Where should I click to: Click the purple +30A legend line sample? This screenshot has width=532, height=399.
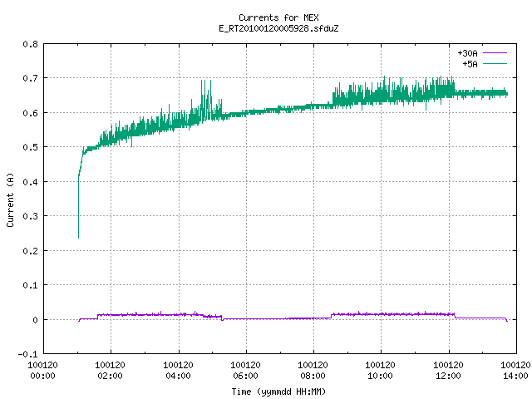(495, 53)
